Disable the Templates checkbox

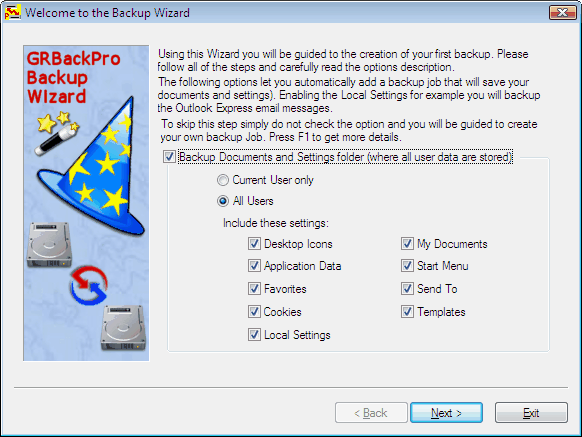407,312
